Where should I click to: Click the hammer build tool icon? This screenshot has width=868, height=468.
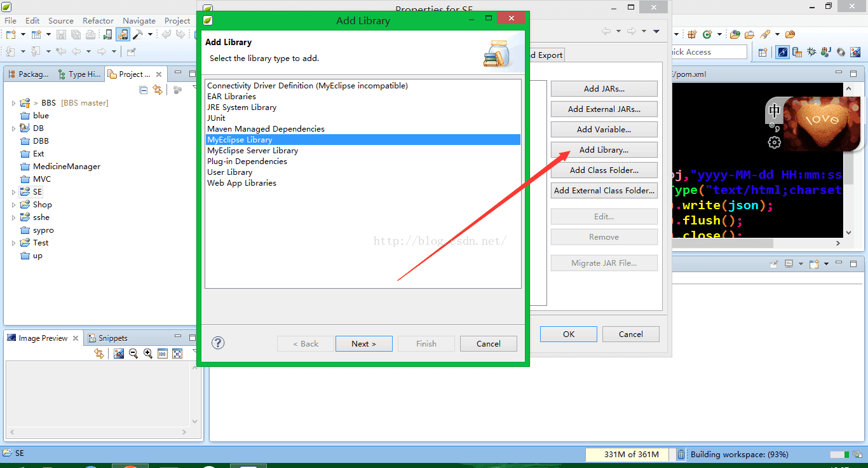pyautogui.click(x=138, y=34)
